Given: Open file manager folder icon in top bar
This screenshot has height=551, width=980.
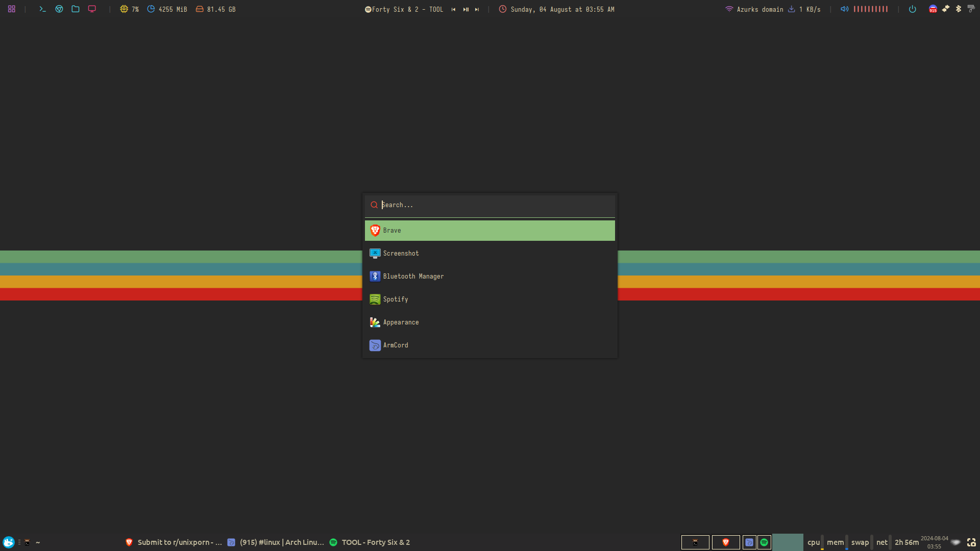Looking at the screenshot, I should pyautogui.click(x=76, y=9).
